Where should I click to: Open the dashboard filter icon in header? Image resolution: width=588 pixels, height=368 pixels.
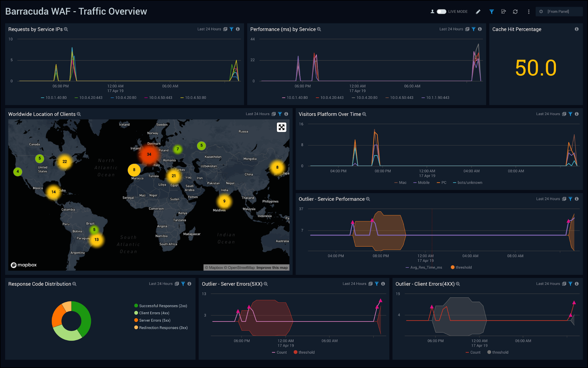tap(492, 11)
